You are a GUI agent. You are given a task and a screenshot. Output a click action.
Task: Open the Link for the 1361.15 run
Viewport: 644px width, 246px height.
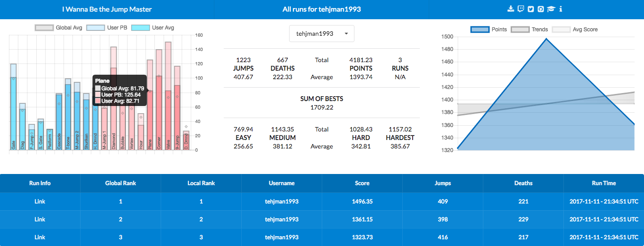point(40,219)
